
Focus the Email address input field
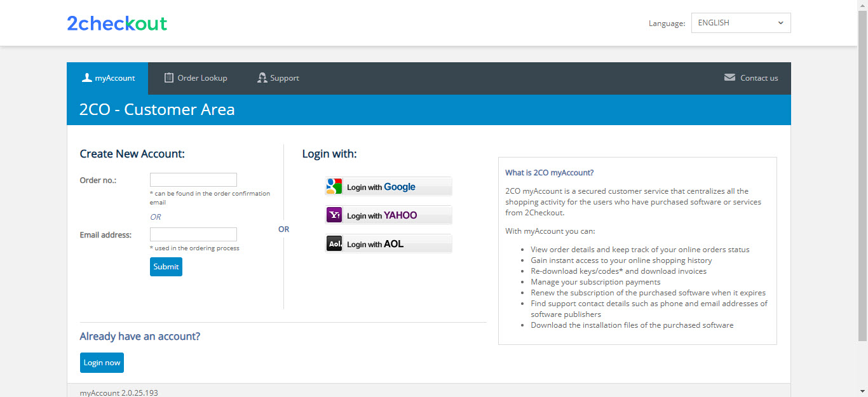click(x=193, y=234)
